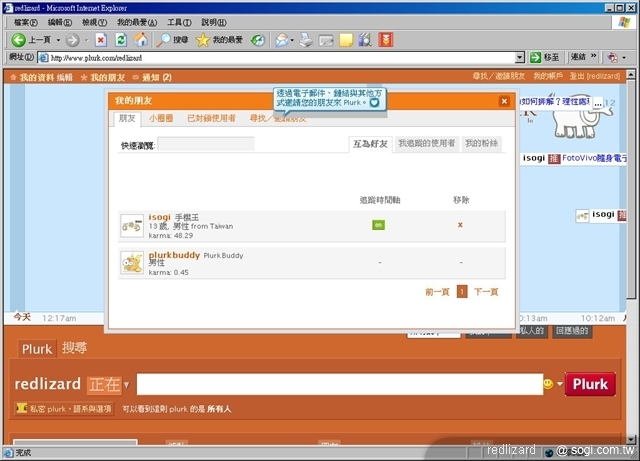Go to 下一頁 next page

[x=486, y=292]
